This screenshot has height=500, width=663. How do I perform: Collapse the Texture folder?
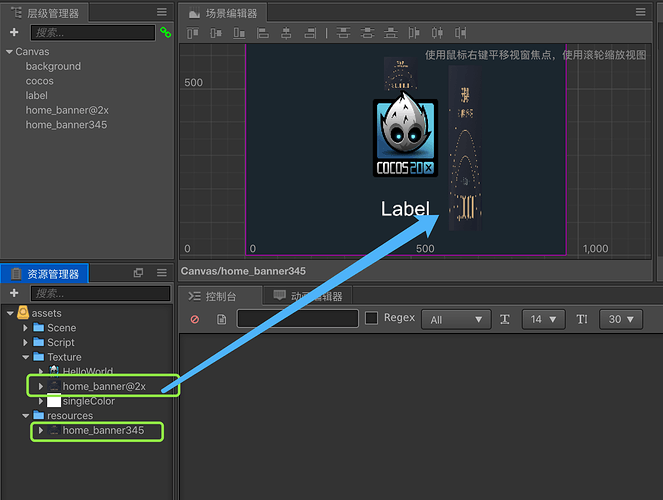[26, 357]
